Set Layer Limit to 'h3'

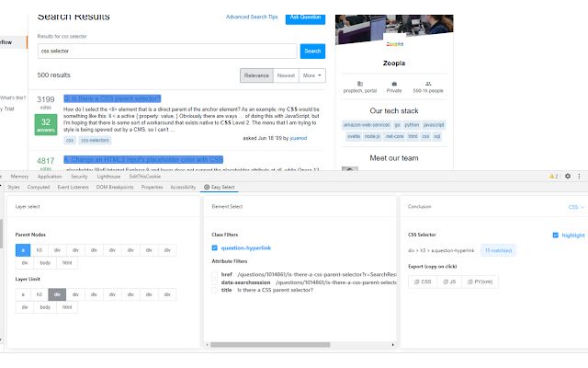(39, 294)
